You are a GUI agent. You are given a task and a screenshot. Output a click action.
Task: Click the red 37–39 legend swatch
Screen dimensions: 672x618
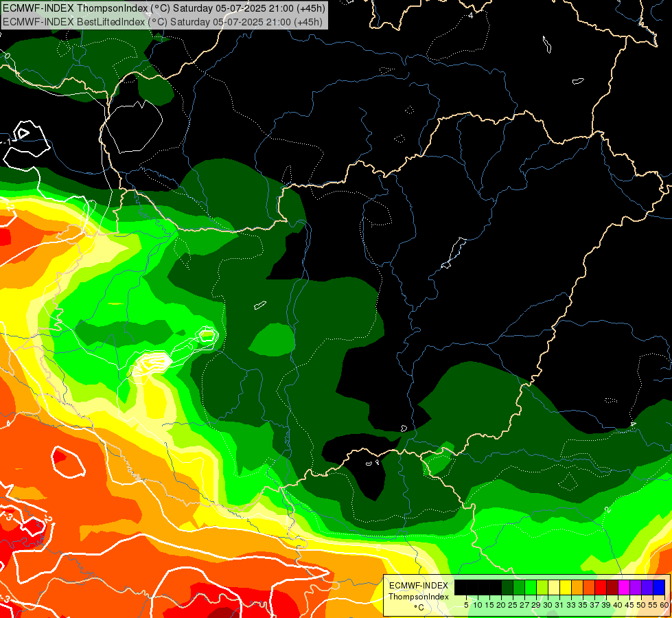601,587
